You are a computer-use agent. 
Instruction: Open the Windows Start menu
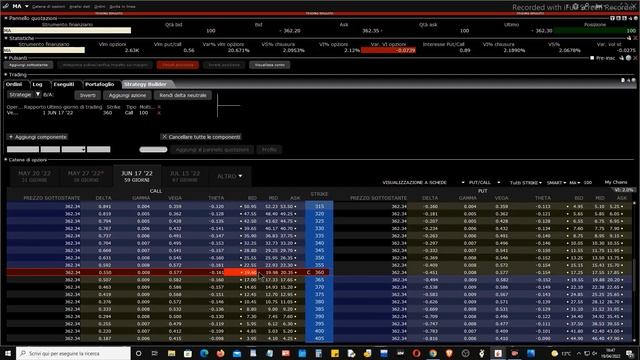pyautogui.click(x=8, y=353)
